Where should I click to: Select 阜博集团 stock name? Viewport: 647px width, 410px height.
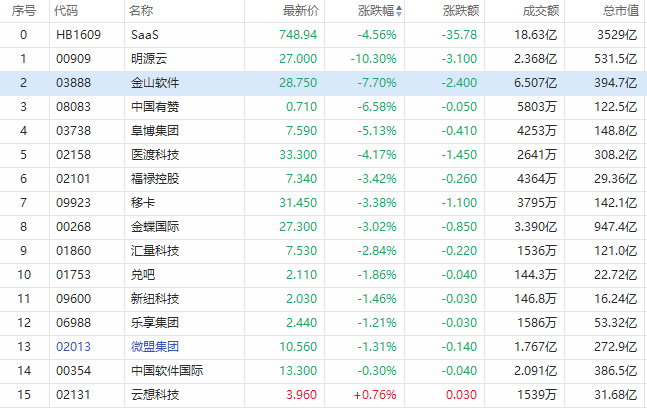pyautogui.click(x=155, y=131)
